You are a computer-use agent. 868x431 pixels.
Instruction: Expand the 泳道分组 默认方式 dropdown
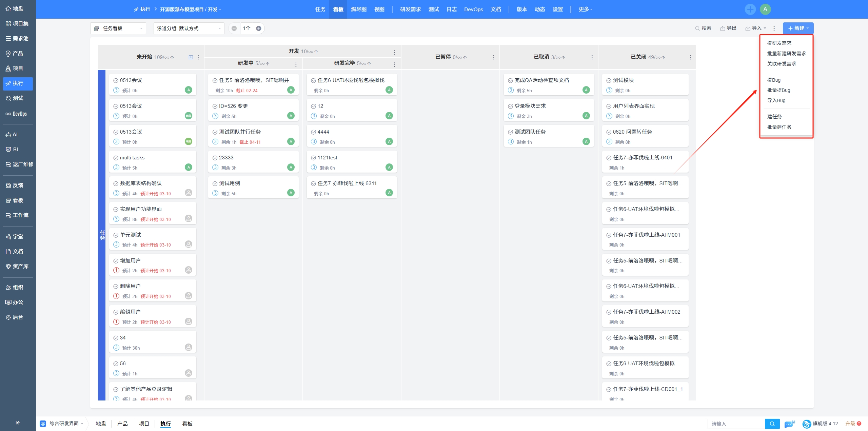click(189, 28)
